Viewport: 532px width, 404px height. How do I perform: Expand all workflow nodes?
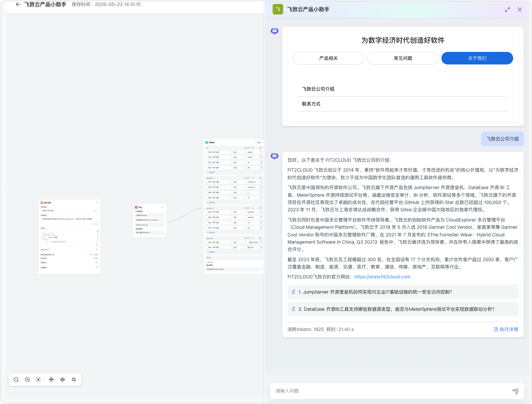click(x=62, y=380)
